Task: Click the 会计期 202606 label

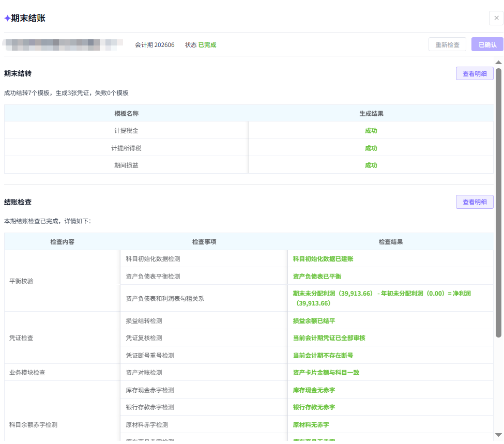Action: [155, 44]
